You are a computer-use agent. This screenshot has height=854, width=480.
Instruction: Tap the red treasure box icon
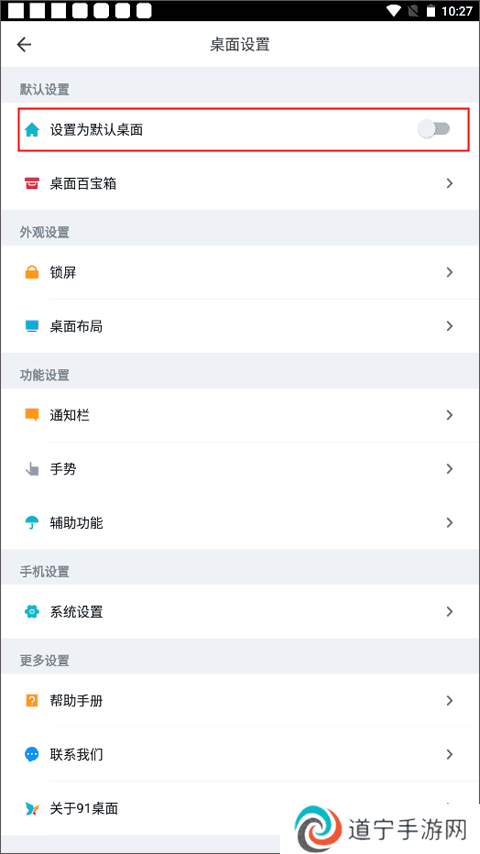(32, 184)
